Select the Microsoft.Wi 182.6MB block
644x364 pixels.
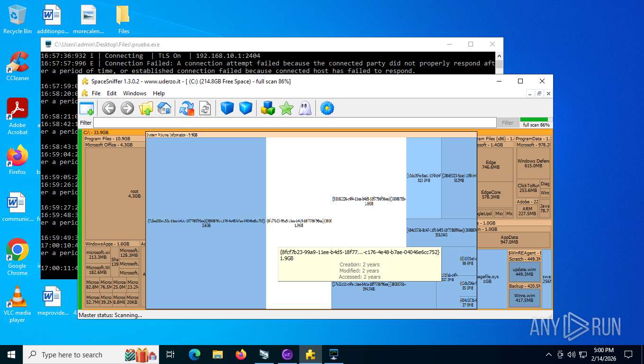coord(98,270)
